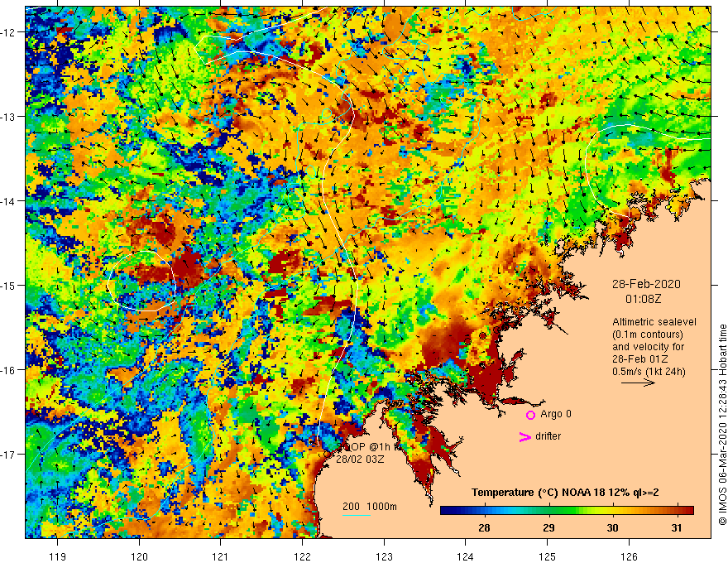
Task: Click the 31 value on temperature scale
Action: tap(677, 528)
